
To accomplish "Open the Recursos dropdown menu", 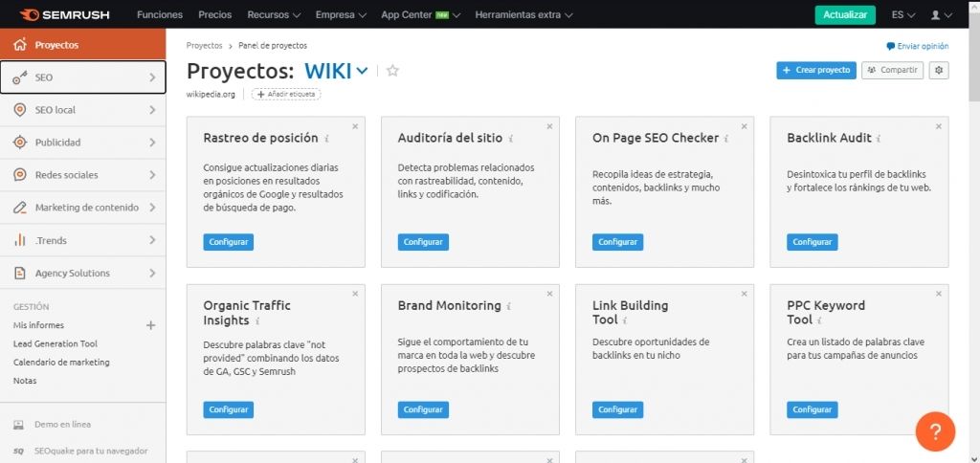I will click(274, 14).
